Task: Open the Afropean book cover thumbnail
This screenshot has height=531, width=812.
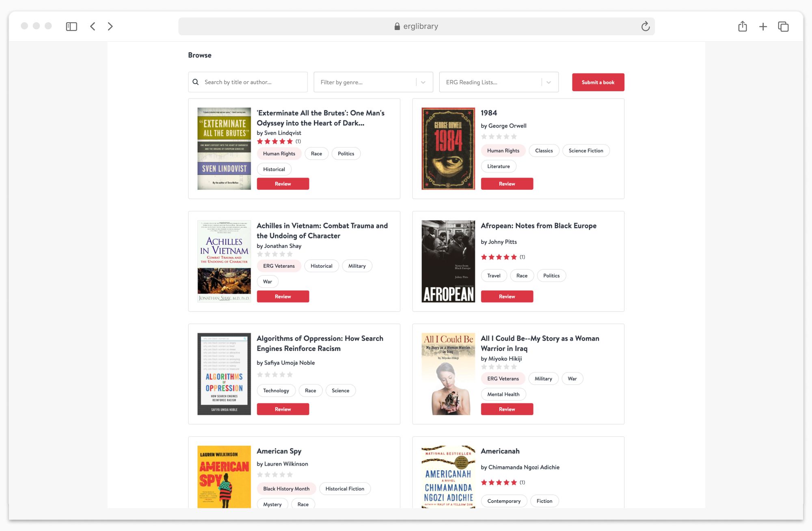Action: pyautogui.click(x=448, y=261)
